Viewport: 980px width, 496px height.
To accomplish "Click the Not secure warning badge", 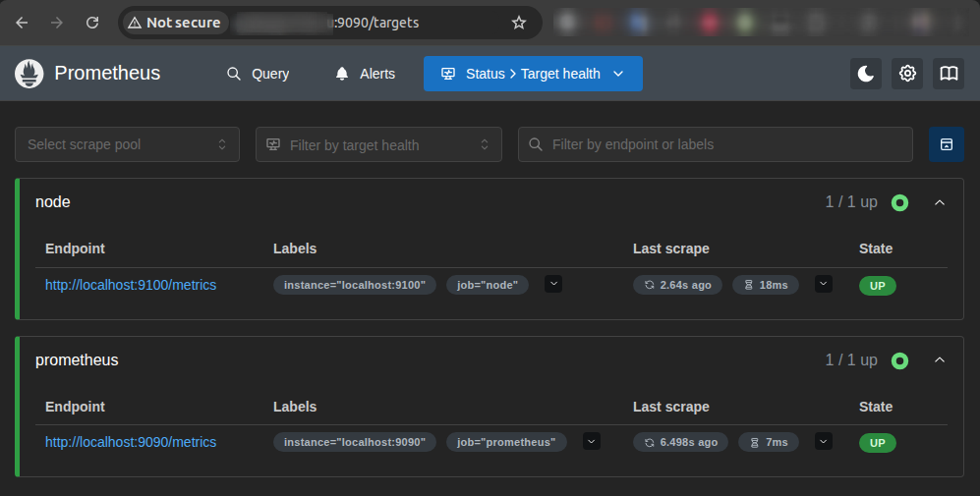I will pos(174,23).
